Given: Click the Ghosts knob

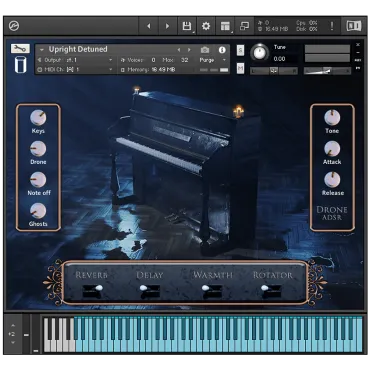Looking at the screenshot, I should pyautogui.click(x=38, y=211).
